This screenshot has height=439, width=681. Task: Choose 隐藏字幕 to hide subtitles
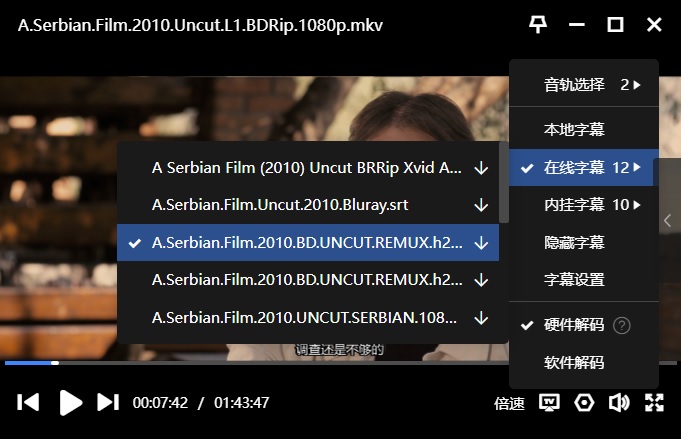click(574, 242)
